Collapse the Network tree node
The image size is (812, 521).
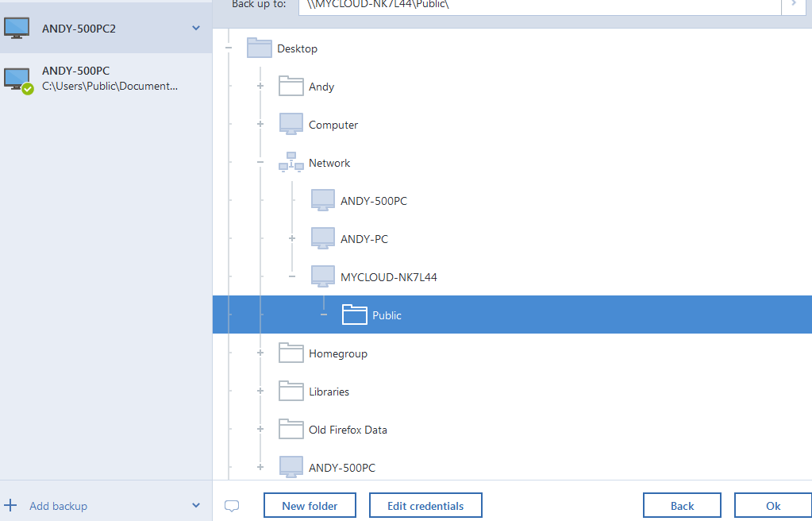point(260,163)
